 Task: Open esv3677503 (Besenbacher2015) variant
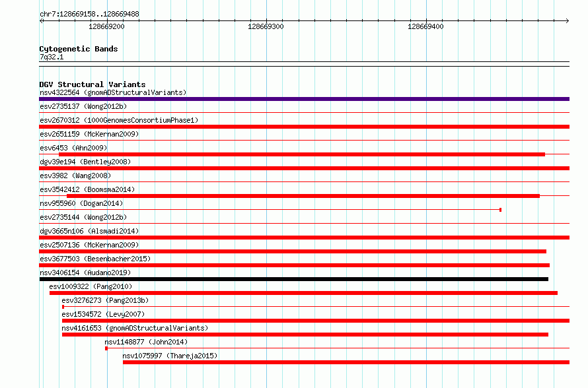[x=95, y=259]
